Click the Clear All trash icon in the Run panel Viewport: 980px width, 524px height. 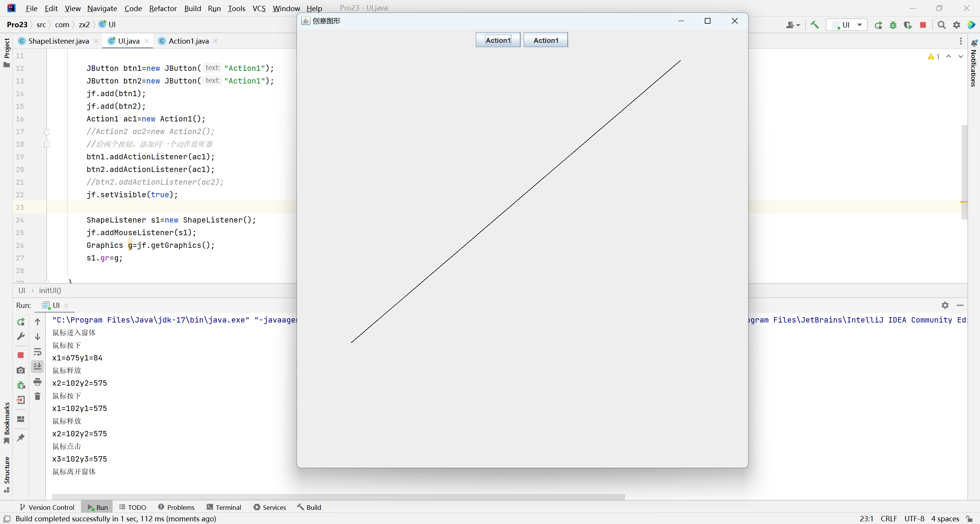pyautogui.click(x=38, y=396)
